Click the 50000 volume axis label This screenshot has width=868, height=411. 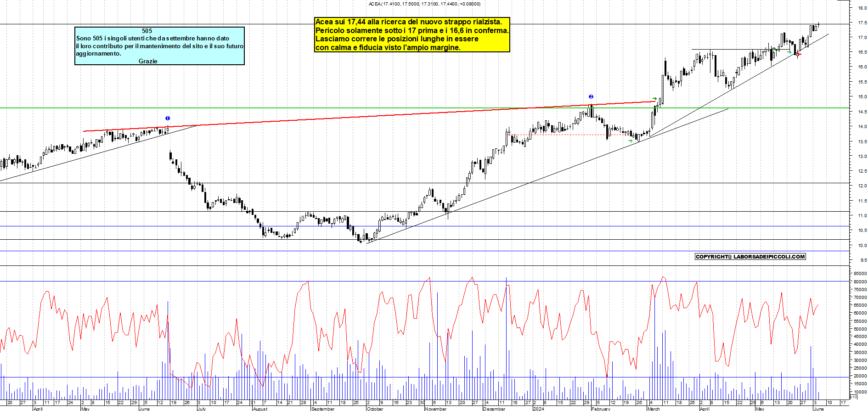[860, 329]
